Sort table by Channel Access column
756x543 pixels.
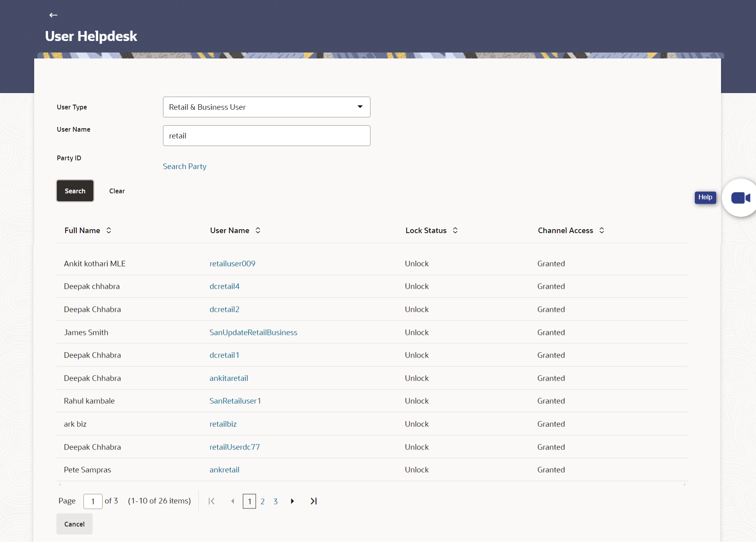(x=602, y=230)
